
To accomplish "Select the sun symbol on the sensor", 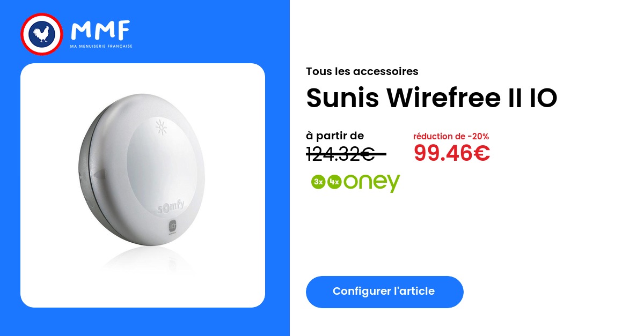I will [x=160, y=128].
